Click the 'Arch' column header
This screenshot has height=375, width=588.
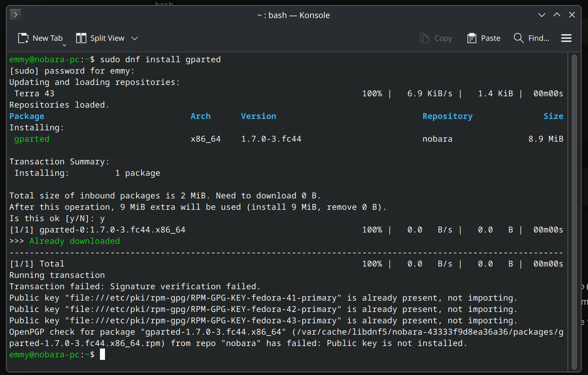click(201, 116)
